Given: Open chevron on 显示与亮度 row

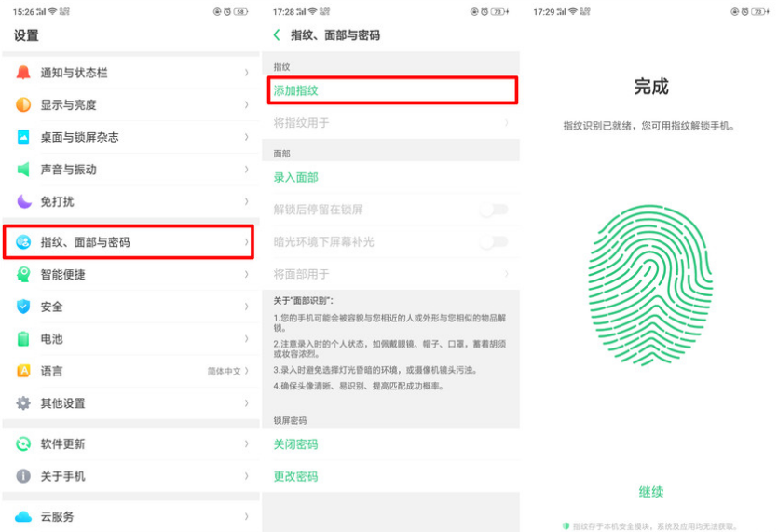Looking at the screenshot, I should point(247,104).
